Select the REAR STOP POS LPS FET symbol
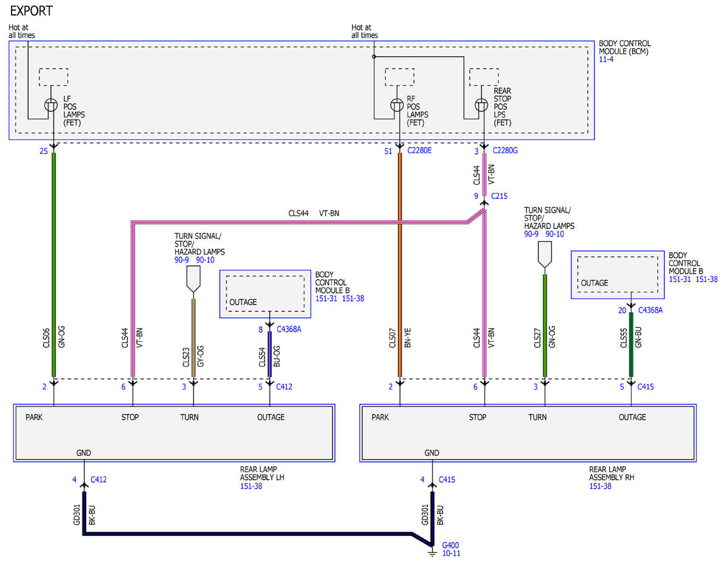Screen dimensions: 728x562 point(481,105)
